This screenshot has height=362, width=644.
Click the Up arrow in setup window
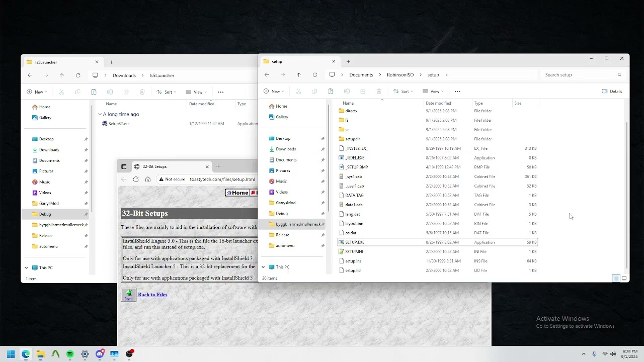[x=299, y=75]
